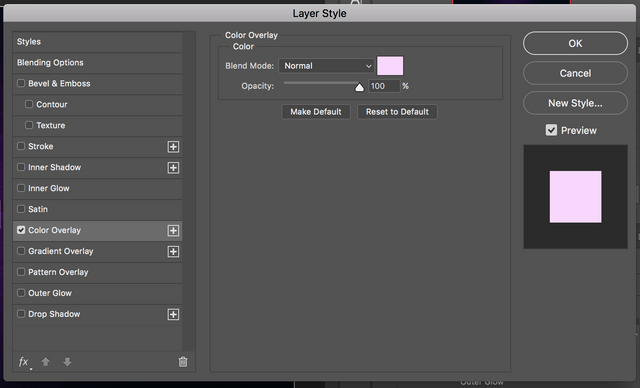Tick the Stroke checkbox

pyautogui.click(x=21, y=146)
